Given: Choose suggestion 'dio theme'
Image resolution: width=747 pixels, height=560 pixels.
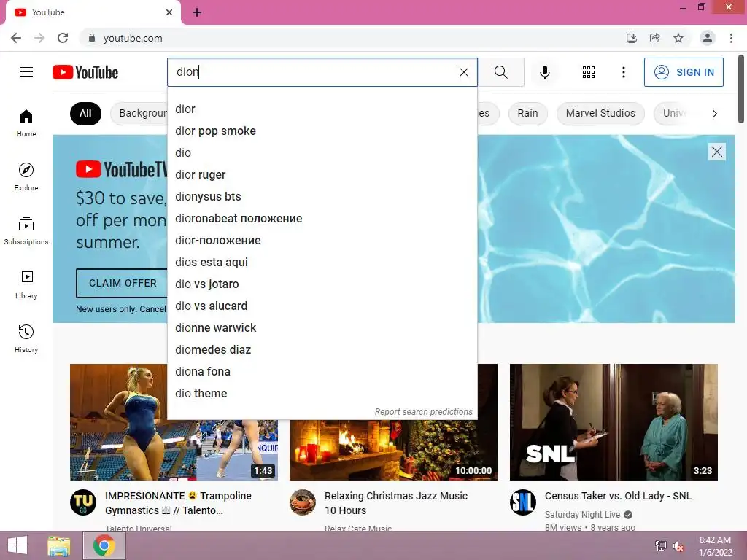Looking at the screenshot, I should [x=322, y=394].
